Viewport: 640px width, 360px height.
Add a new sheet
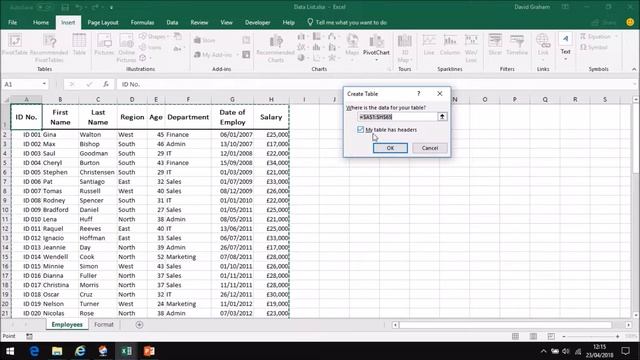pyautogui.click(x=139, y=324)
